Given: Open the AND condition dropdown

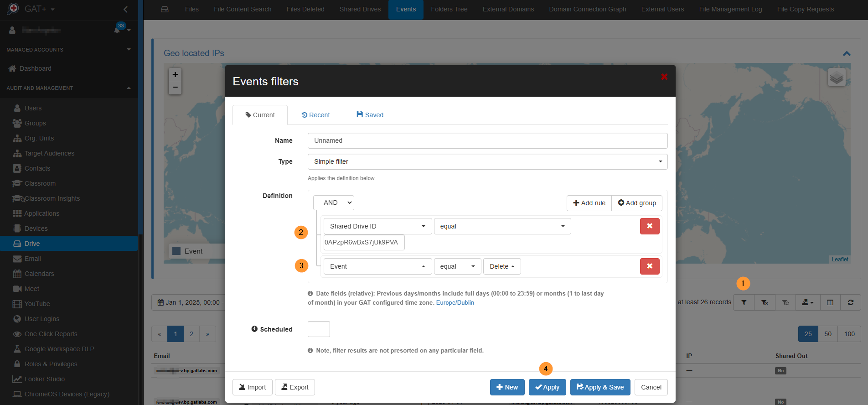Looking at the screenshot, I should 333,202.
